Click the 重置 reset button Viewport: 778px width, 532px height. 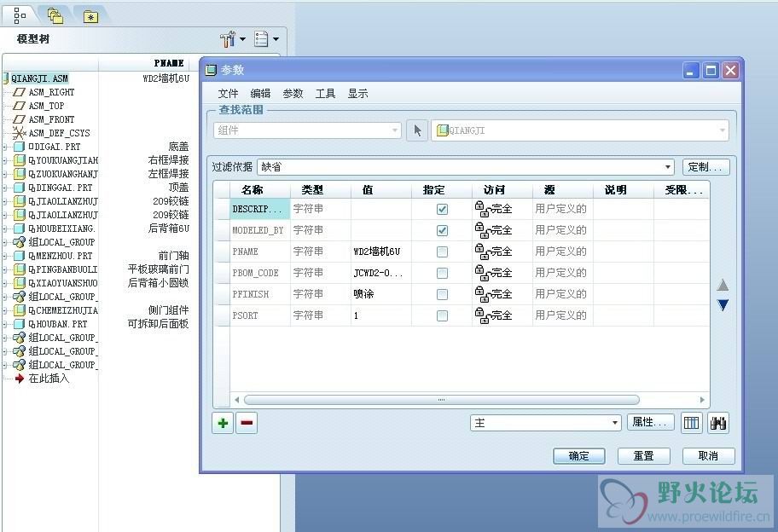[643, 455]
